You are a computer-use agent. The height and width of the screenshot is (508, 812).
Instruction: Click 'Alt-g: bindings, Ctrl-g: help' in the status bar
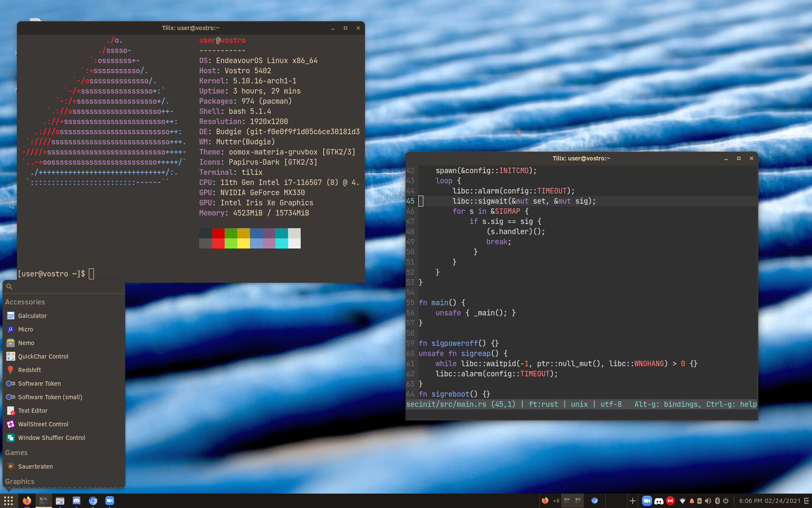(x=696, y=404)
